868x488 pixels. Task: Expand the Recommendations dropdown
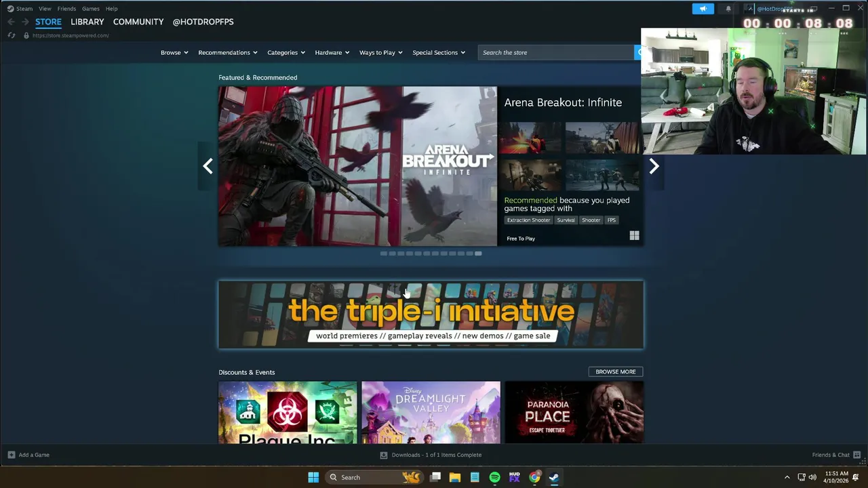[x=228, y=52]
